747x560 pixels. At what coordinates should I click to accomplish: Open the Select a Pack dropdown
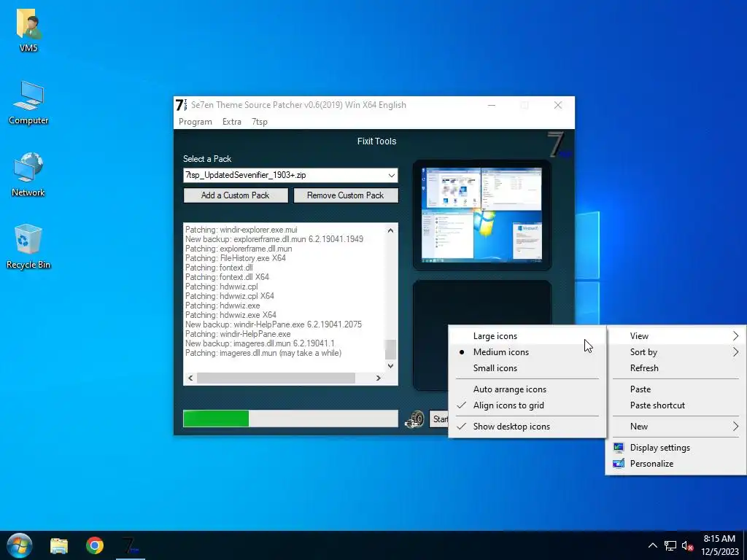coord(392,175)
